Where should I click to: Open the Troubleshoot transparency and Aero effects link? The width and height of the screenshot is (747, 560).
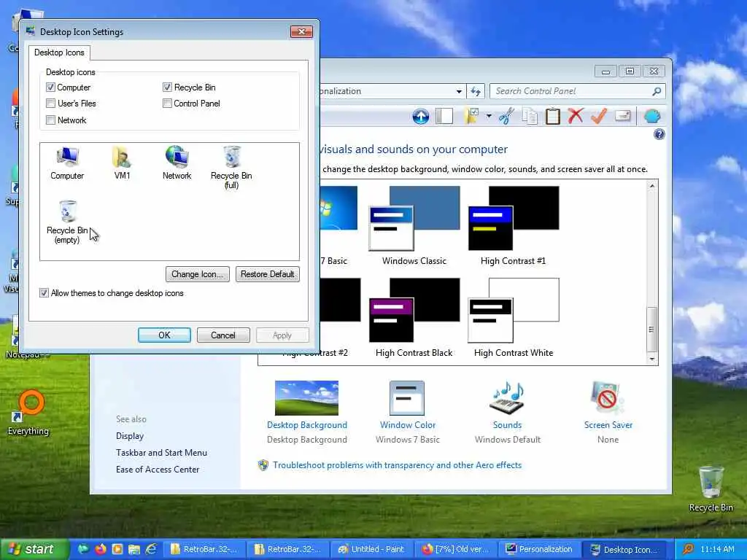coord(397,464)
